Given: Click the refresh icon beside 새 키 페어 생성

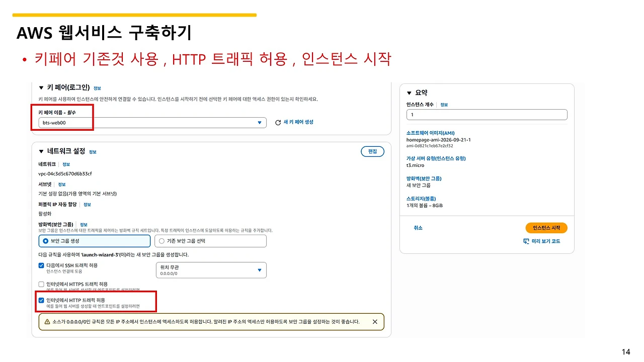Looking at the screenshot, I should (278, 123).
